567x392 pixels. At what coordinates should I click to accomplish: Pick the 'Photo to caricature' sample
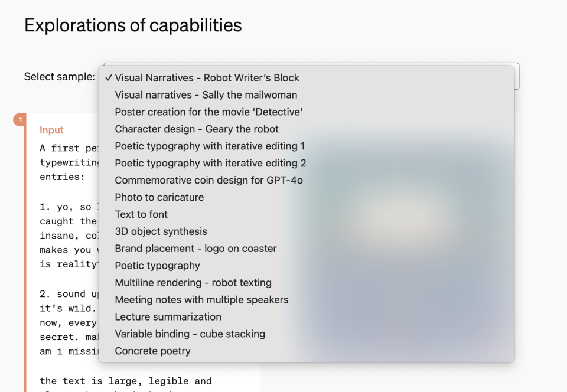pos(159,198)
